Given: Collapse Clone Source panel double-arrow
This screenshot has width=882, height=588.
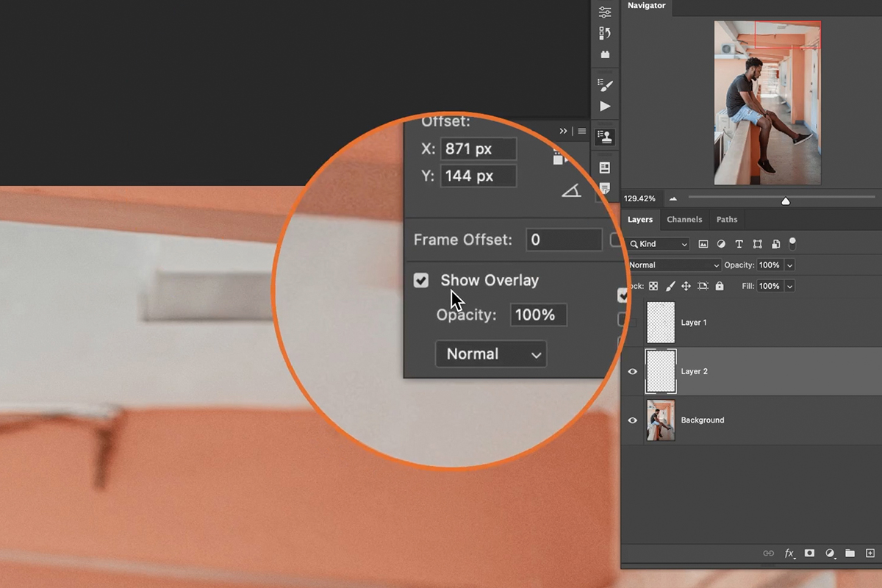Looking at the screenshot, I should (564, 131).
